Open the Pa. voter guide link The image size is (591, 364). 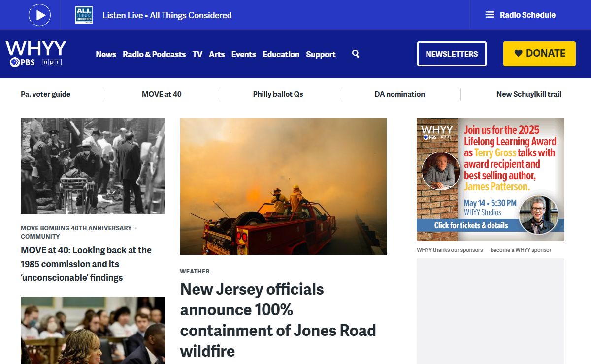(45, 94)
